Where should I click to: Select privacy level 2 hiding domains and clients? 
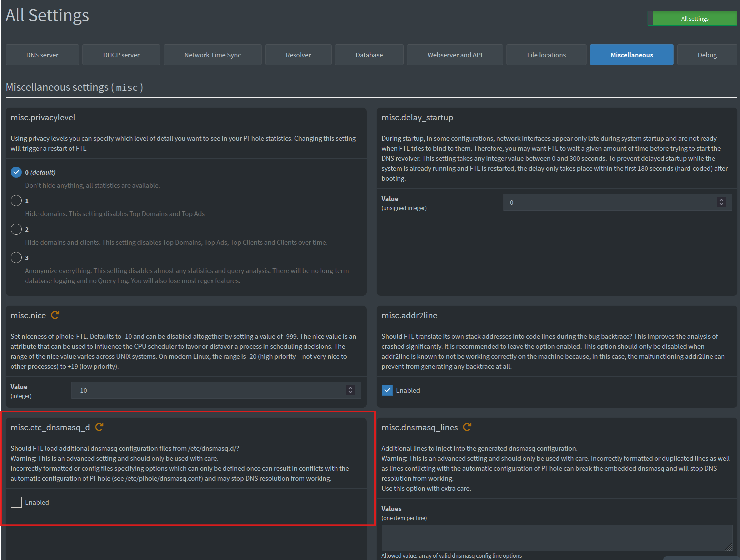16,229
